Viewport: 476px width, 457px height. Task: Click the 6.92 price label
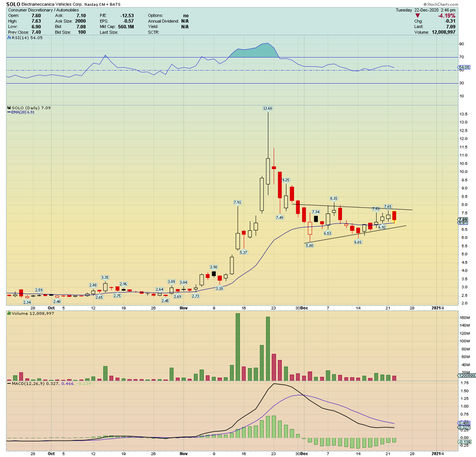pos(382,227)
